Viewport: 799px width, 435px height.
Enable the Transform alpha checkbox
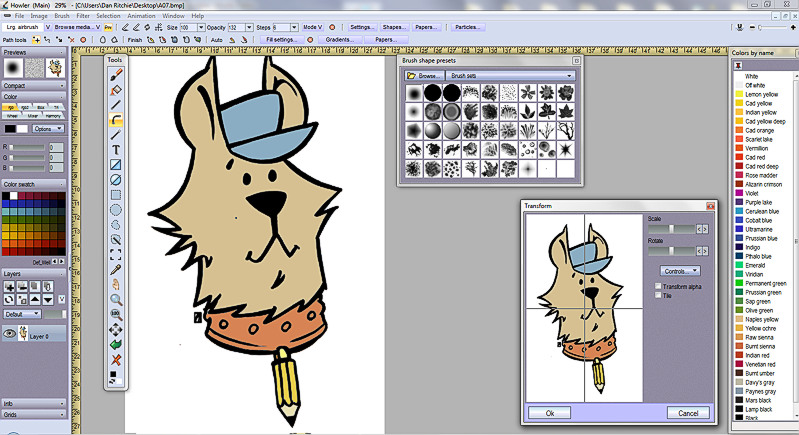[x=658, y=286]
